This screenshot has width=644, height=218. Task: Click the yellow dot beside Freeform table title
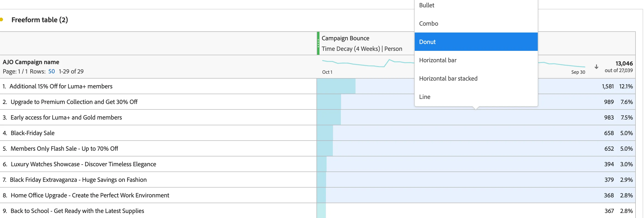click(x=1, y=19)
